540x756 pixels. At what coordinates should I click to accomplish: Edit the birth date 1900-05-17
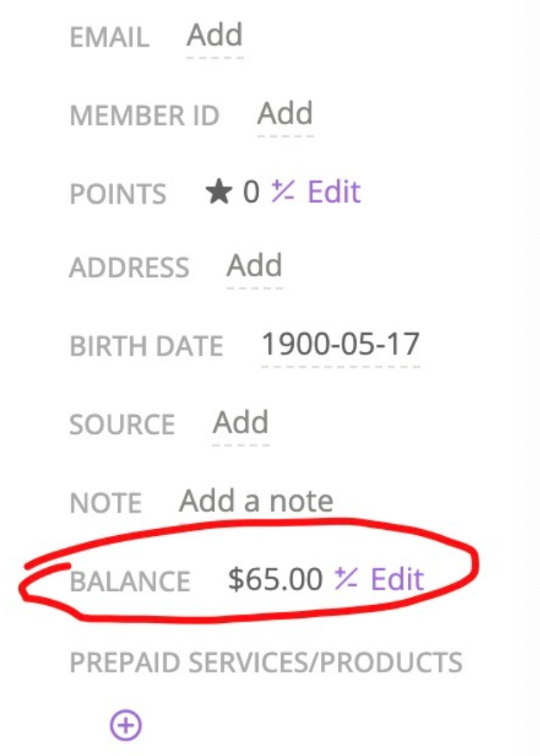[340, 344]
